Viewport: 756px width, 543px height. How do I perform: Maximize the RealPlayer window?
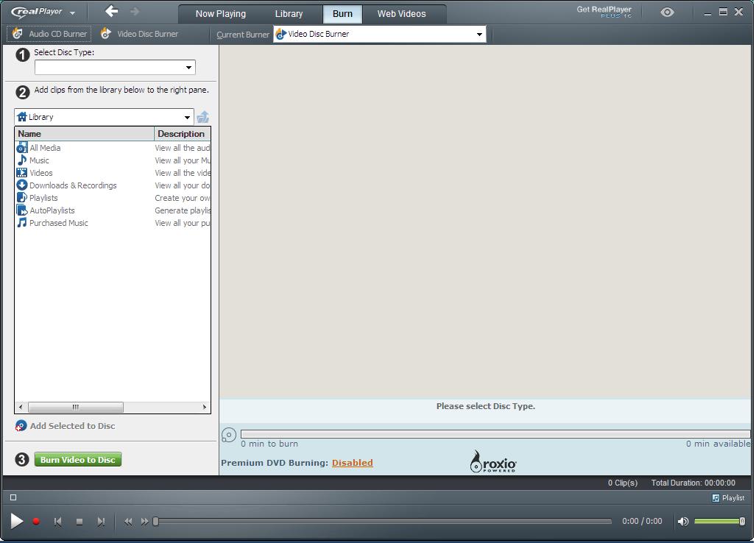pos(723,12)
